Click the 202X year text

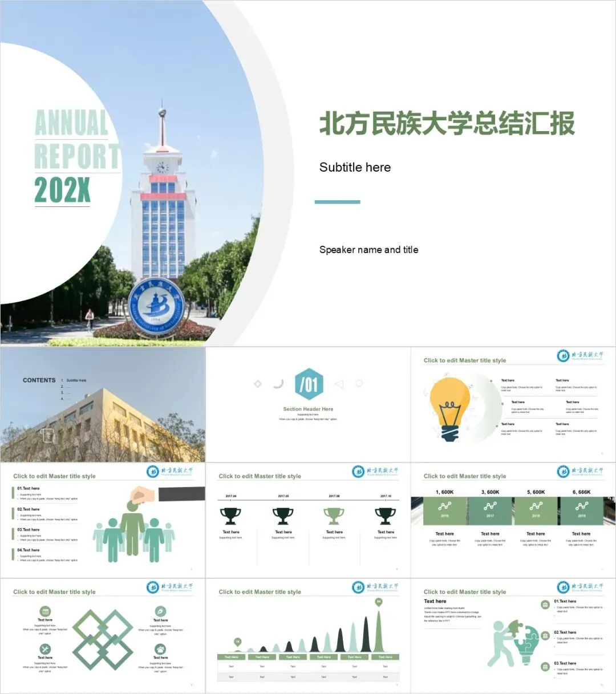click(62, 190)
